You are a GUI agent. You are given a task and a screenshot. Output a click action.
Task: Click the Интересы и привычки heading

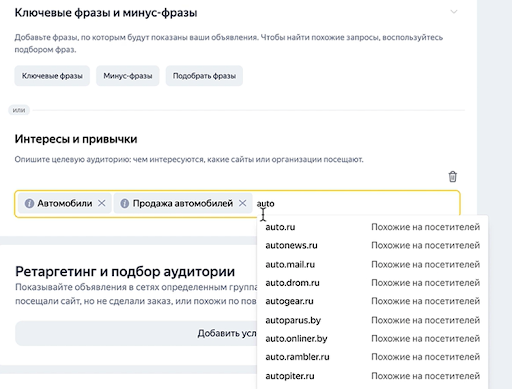pyautogui.click(x=76, y=139)
